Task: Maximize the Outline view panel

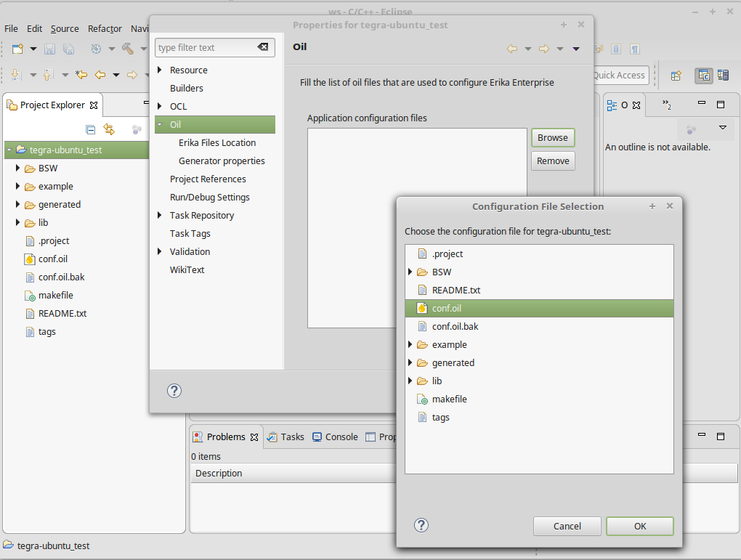Action: (721, 105)
